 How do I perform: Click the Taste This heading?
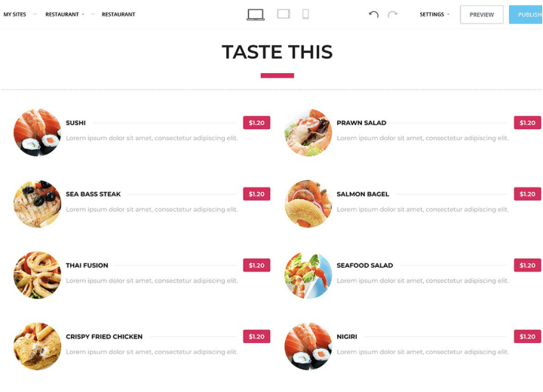point(277,52)
